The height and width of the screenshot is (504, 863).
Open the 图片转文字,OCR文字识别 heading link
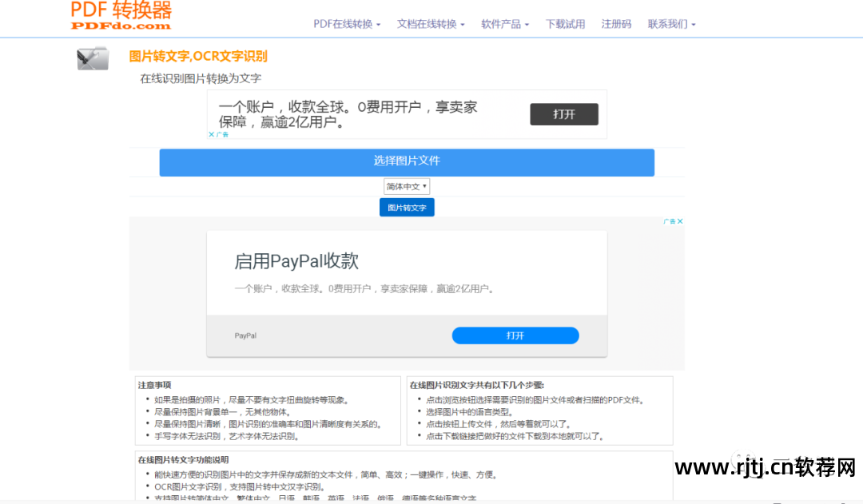[x=198, y=56]
